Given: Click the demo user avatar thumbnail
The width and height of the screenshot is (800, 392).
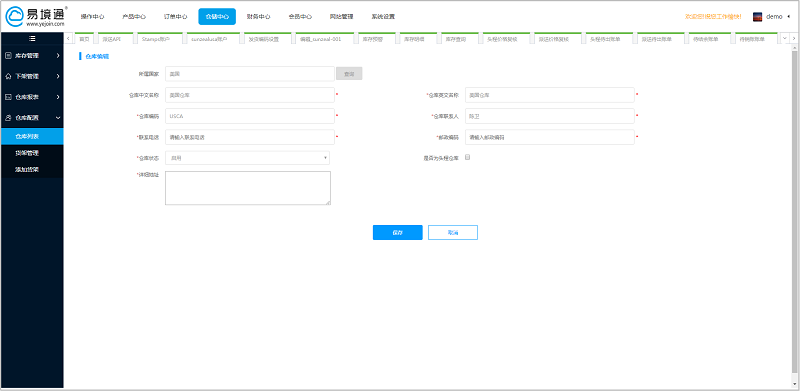Looking at the screenshot, I should (758, 16).
